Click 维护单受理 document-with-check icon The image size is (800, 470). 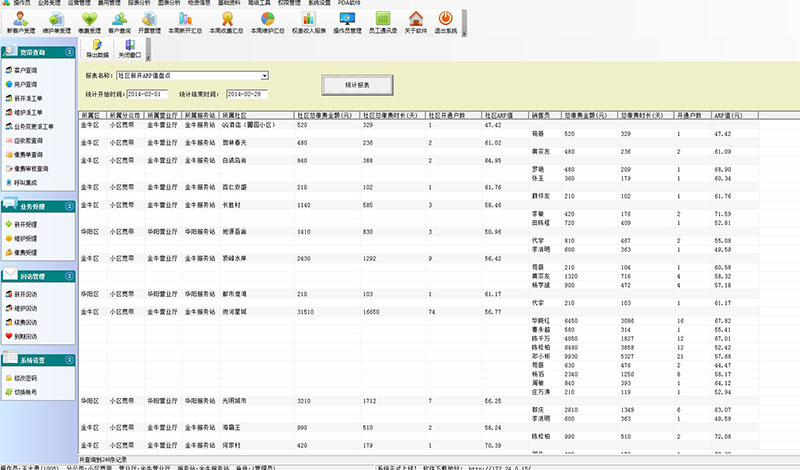[x=56, y=22]
